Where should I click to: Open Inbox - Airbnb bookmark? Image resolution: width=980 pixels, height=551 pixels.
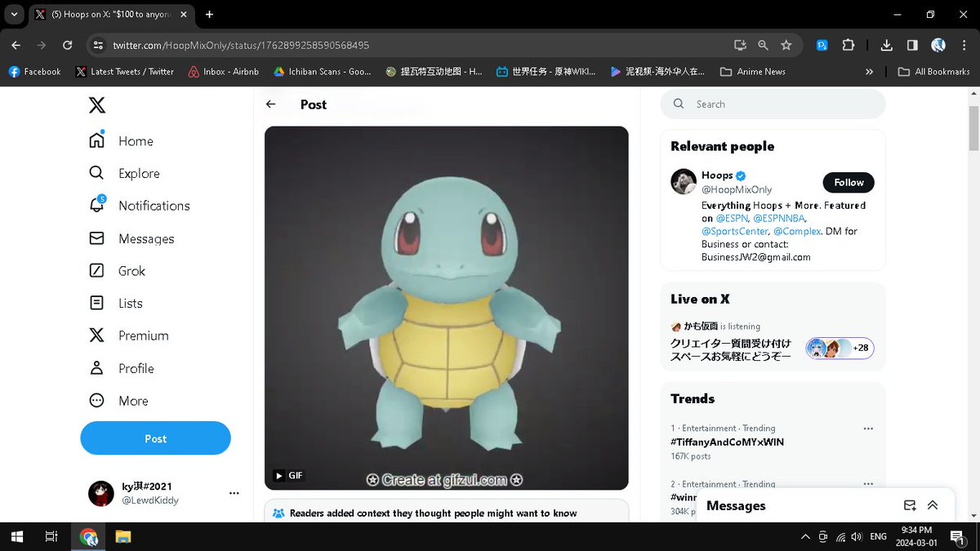pyautogui.click(x=223, y=72)
